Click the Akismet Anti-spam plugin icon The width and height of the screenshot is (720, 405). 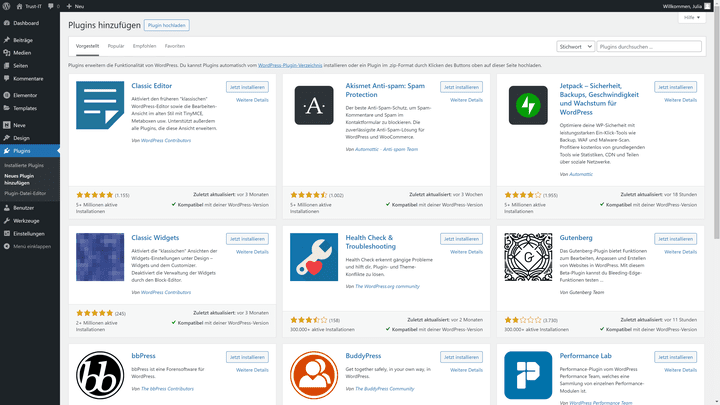(314, 105)
